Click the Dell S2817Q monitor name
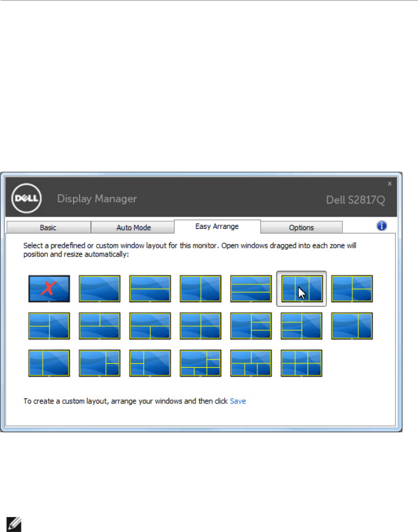Screen dimensions: 418x532 coord(355,200)
